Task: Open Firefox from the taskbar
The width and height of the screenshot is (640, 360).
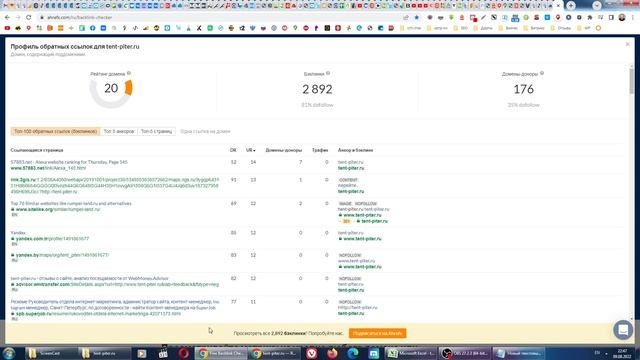Action: tap(332, 353)
